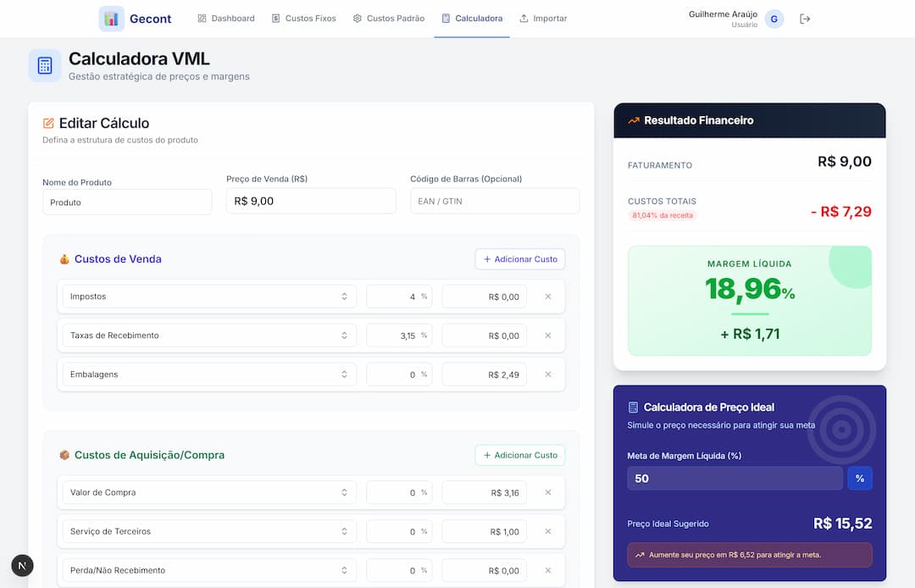Switch to the Custos Fixos tab
Viewport: 915px width, 588px height.
303,18
